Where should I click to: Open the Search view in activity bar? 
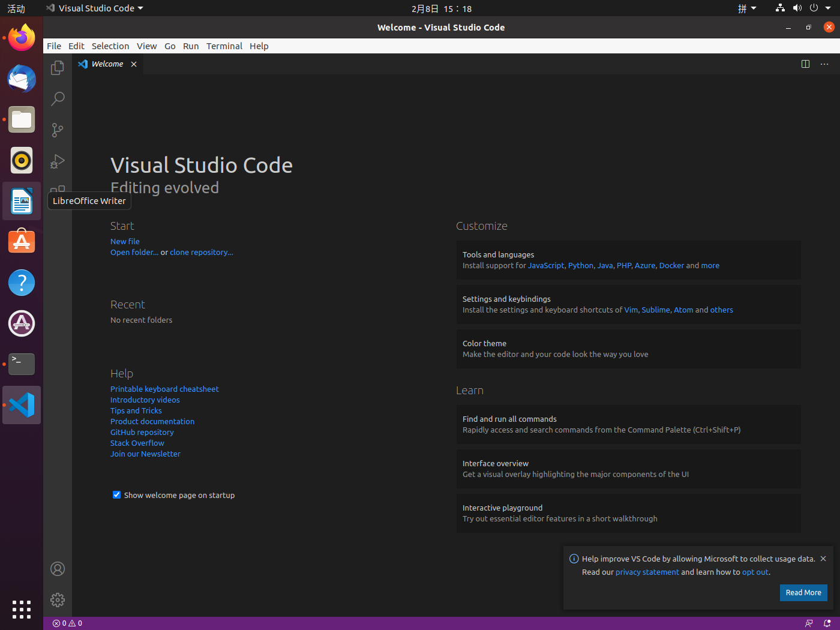tap(58, 99)
